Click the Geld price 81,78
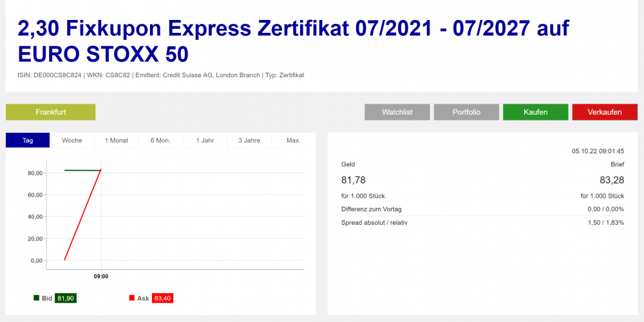Image resolution: width=644 pixels, height=322 pixels. click(x=353, y=180)
